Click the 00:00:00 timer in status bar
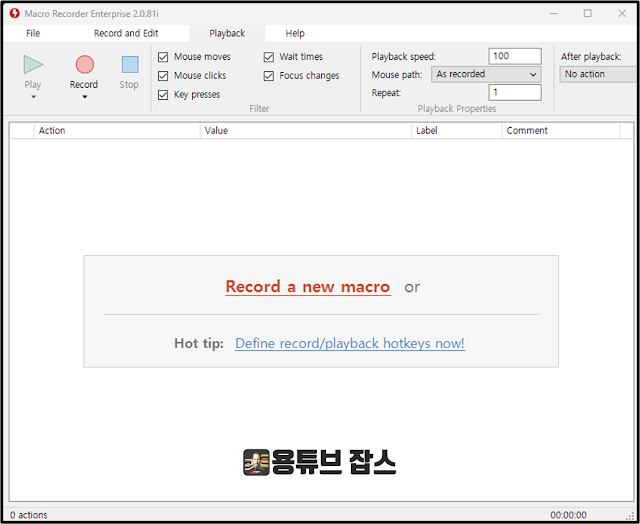The image size is (640, 524). (568, 515)
